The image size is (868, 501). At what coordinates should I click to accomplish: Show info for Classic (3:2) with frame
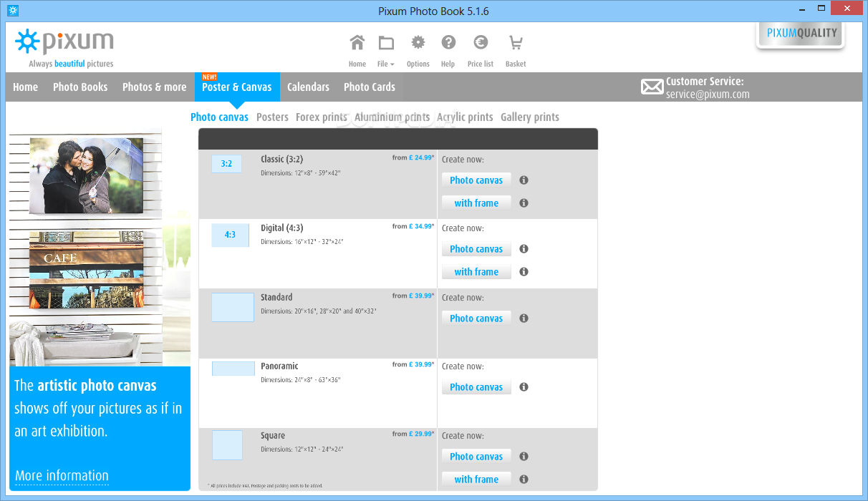point(524,203)
